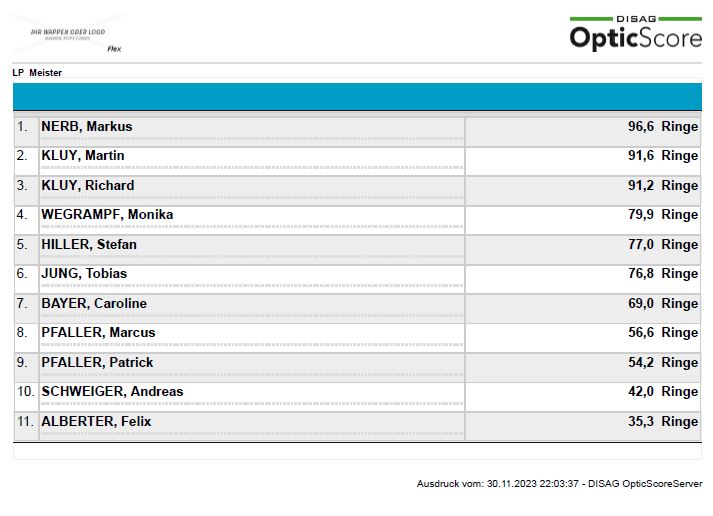Image resolution: width=713 pixels, height=516 pixels.
Task: Select the PFALLER, Patrick entry
Action: click(97, 362)
